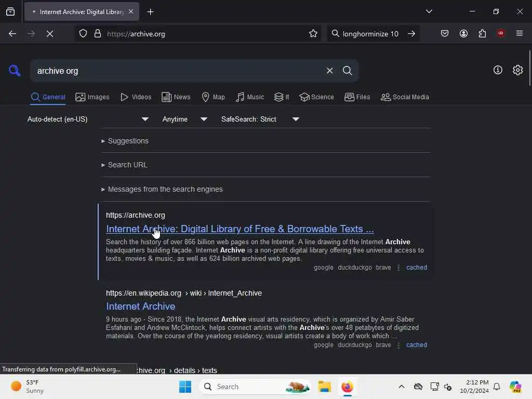Open the Wikipedia Internet Archive result title
Screen dimensions: 532x399
click(x=140, y=307)
